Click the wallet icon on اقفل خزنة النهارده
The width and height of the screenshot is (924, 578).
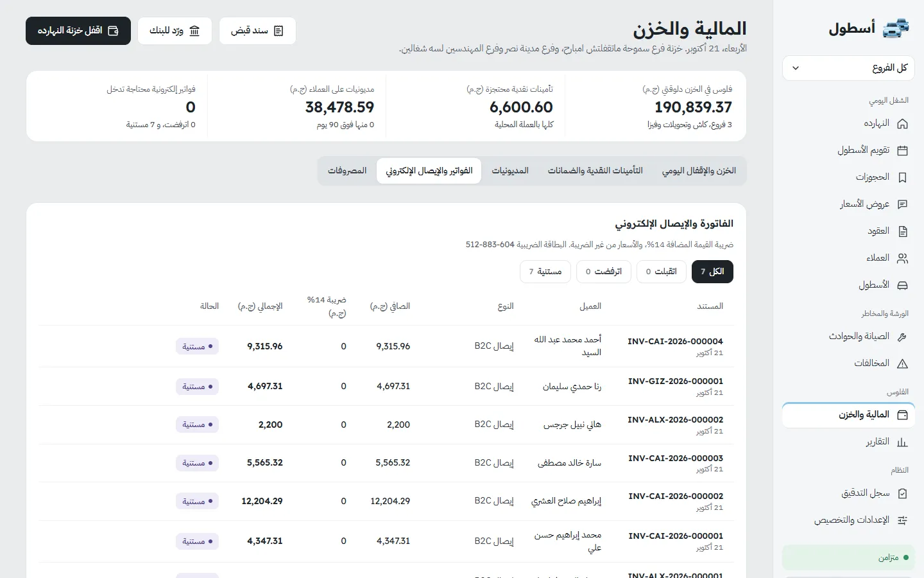[x=114, y=31]
